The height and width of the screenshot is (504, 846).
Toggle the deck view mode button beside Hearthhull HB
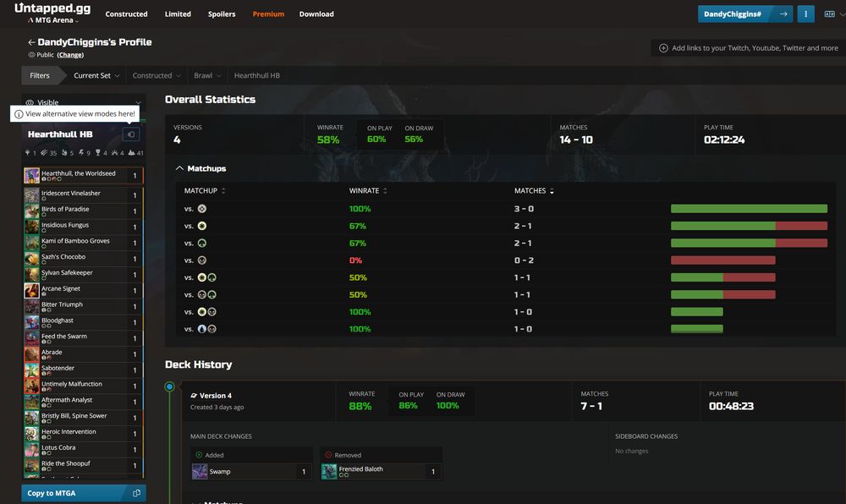coord(131,134)
